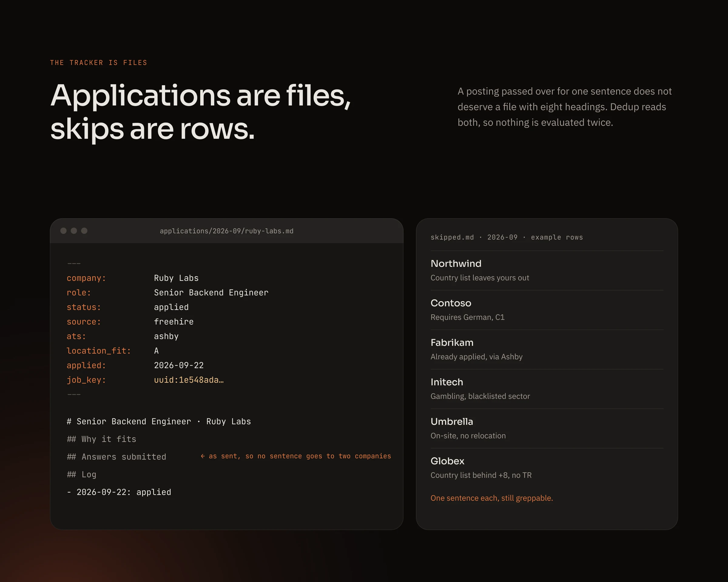Click the 'source:' key
This screenshot has height=582, width=728.
[84, 322]
